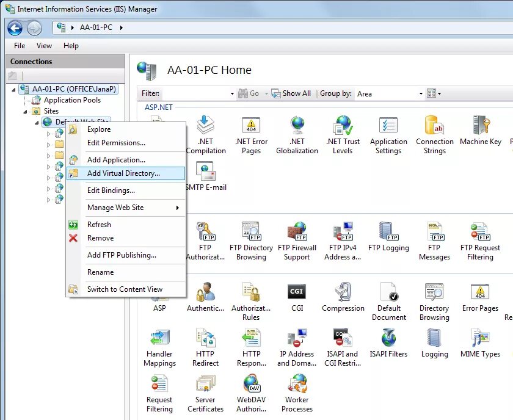Open the CGI feature

(297, 297)
